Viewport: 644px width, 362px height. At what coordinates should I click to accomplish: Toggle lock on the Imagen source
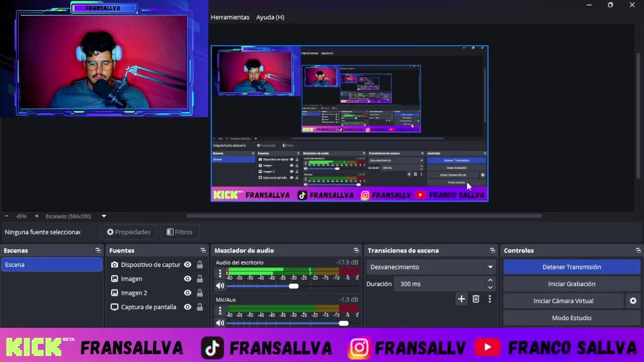click(x=200, y=279)
